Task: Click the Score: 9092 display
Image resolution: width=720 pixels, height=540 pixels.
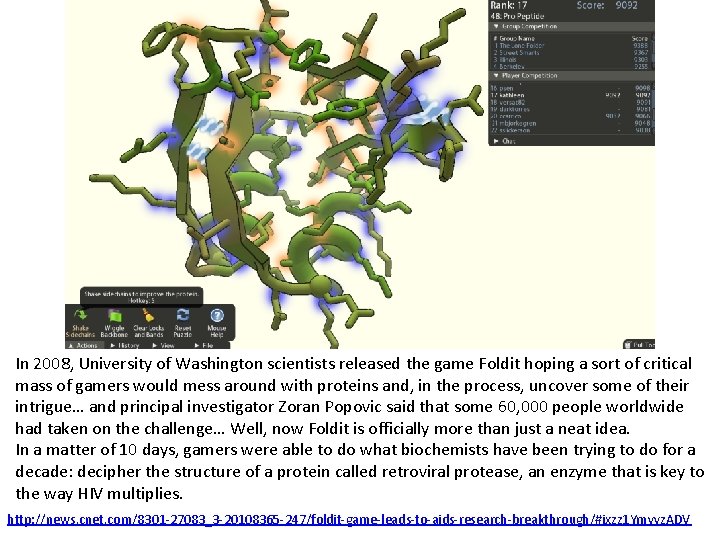Action: click(x=607, y=5)
